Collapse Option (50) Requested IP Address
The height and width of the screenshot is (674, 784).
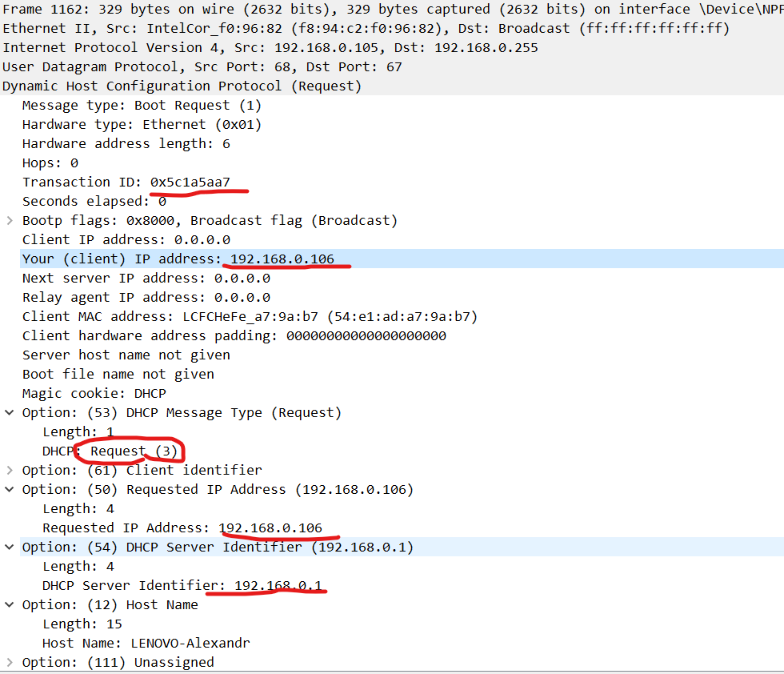click(10, 489)
